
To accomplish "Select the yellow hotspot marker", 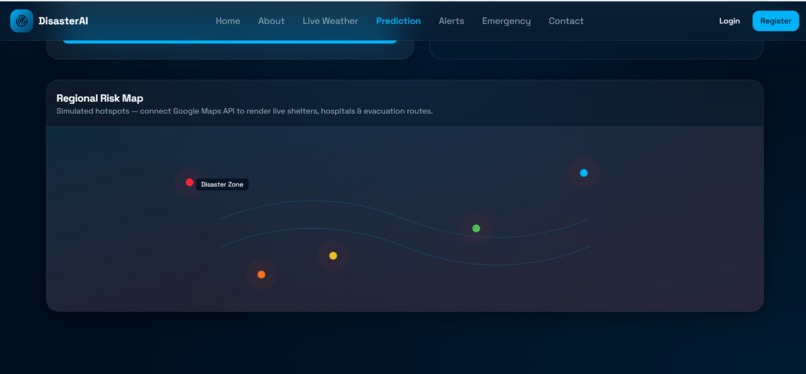I will point(333,256).
